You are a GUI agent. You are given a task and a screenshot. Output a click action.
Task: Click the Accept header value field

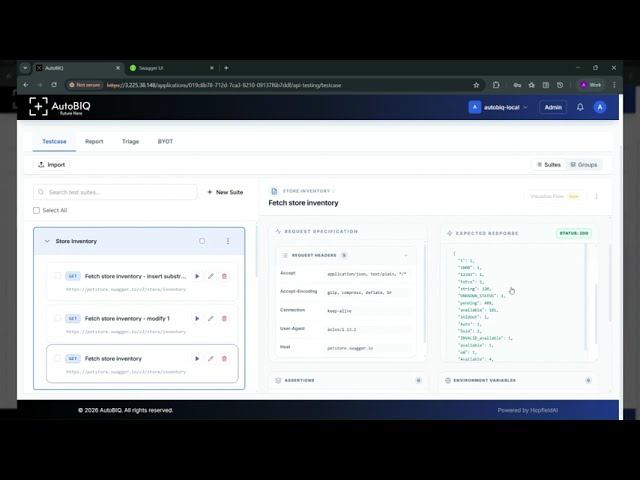pos(367,274)
